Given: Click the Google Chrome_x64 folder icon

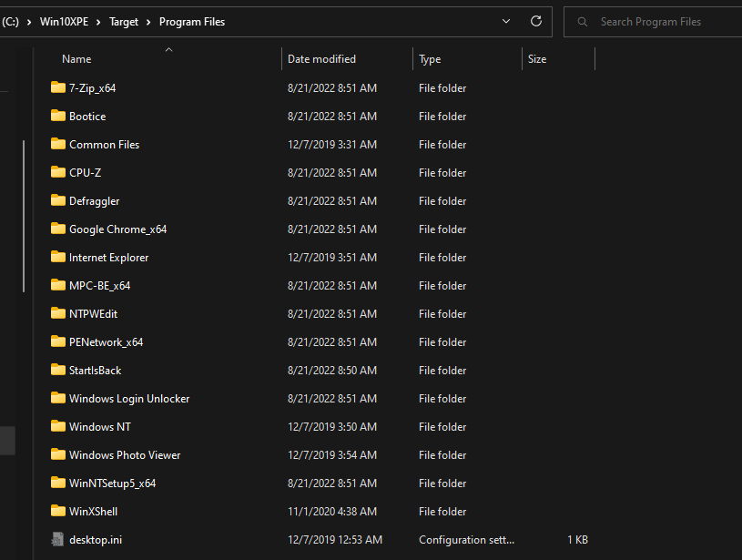Looking at the screenshot, I should tap(57, 229).
